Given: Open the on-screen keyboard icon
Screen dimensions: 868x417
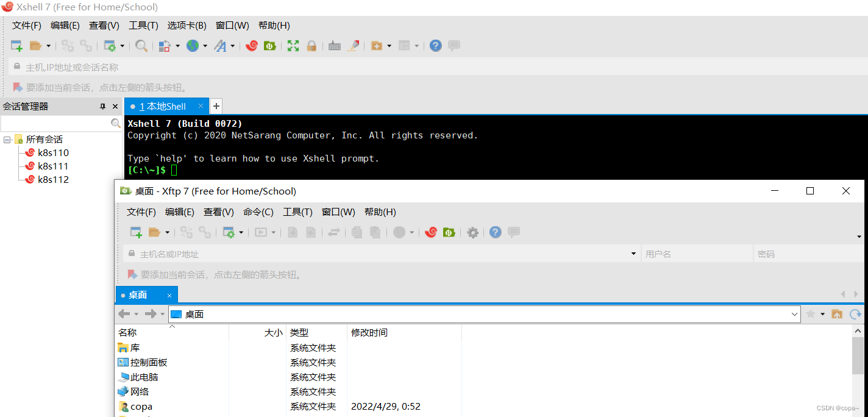Looking at the screenshot, I should coord(335,46).
